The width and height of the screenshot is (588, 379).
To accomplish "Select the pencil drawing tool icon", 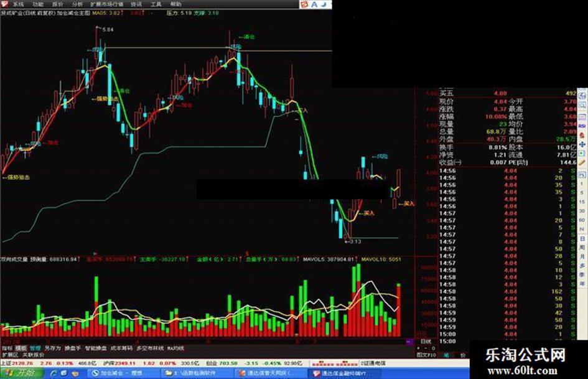I will [582, 163].
